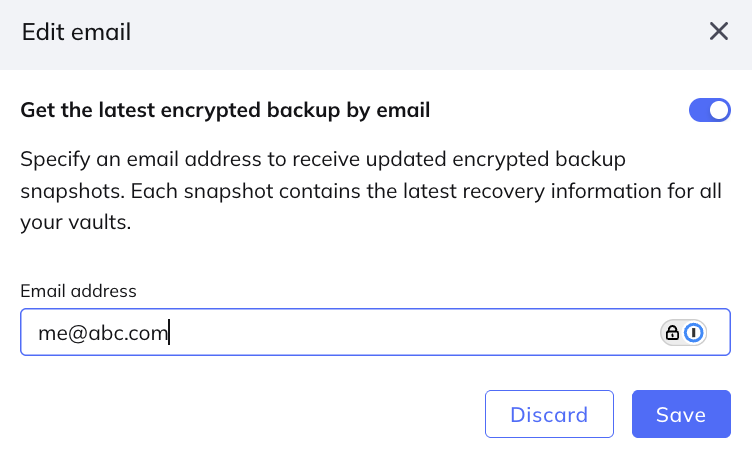
Task: Save the email address
Action: click(x=681, y=414)
